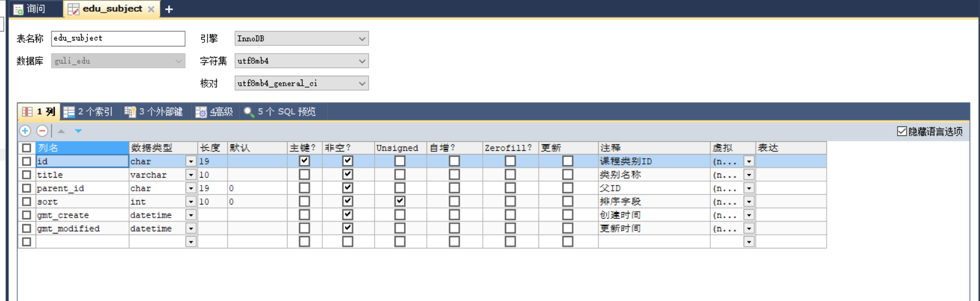
Task: Open the 1 列 columns tab
Action: (x=39, y=111)
